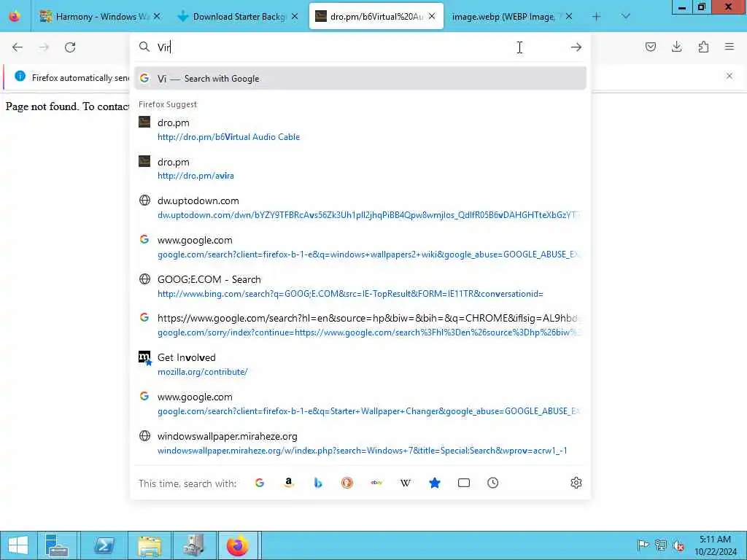This screenshot has width=747, height=560.
Task: Open the Action Center flag tray icon
Action: [643, 545]
